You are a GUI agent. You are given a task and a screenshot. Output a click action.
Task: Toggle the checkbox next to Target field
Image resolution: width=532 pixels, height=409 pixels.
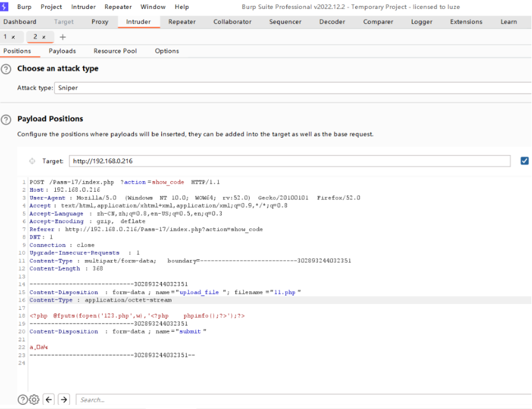click(x=524, y=161)
